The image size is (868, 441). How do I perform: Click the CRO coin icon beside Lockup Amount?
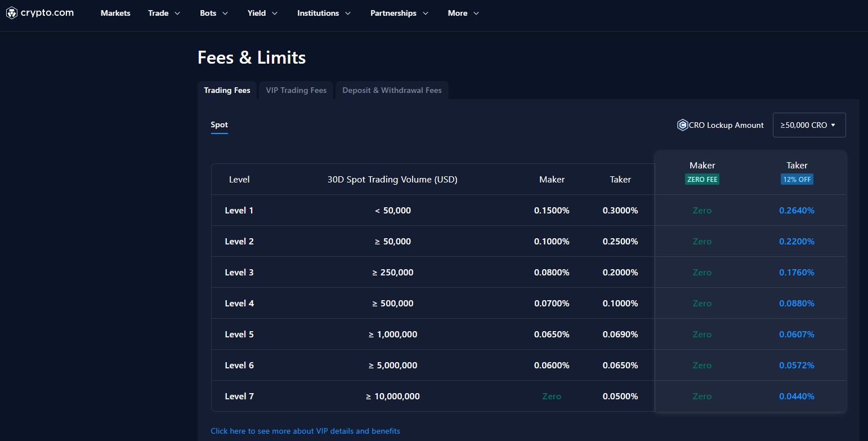(x=682, y=125)
